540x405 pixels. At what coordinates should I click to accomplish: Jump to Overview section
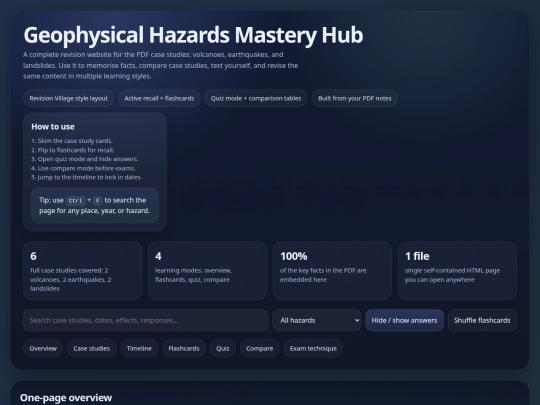[43, 348]
